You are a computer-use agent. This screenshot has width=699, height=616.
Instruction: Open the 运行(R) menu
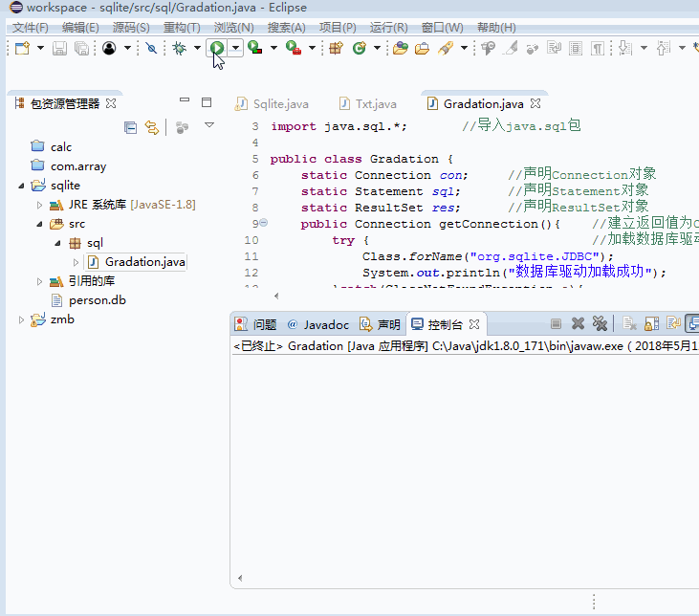click(x=388, y=28)
